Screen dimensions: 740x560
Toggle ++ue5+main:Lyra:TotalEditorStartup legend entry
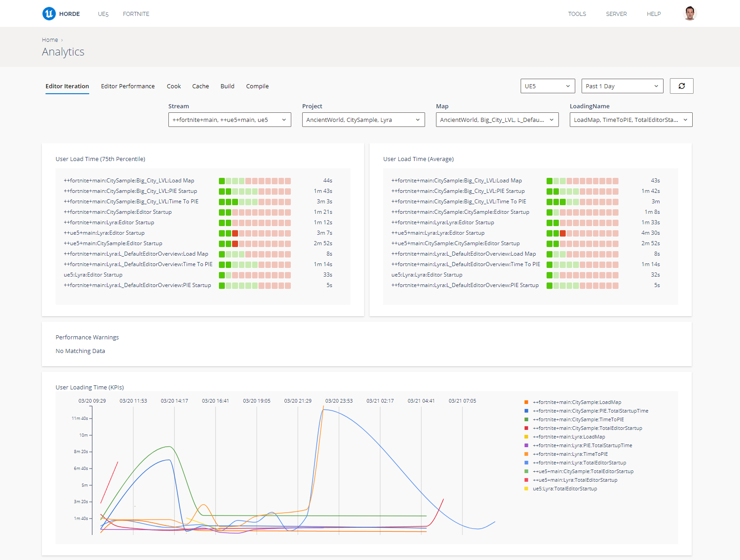(x=575, y=480)
